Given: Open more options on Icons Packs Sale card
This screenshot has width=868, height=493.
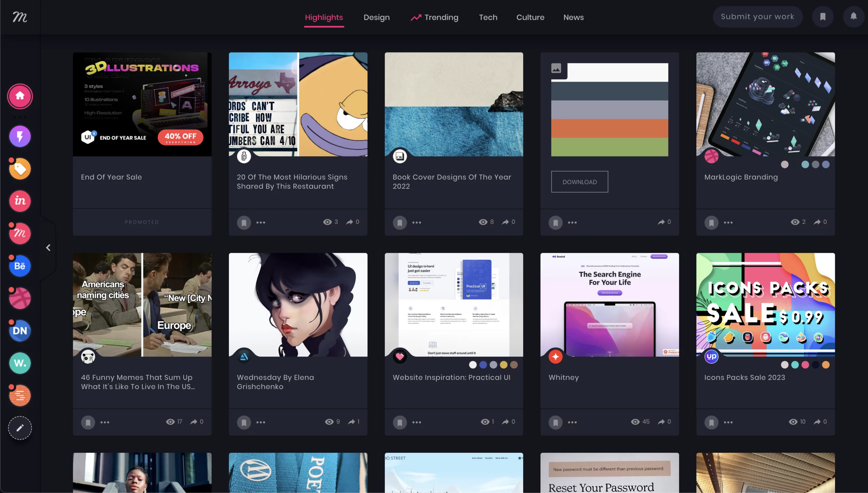Looking at the screenshot, I should coord(728,423).
